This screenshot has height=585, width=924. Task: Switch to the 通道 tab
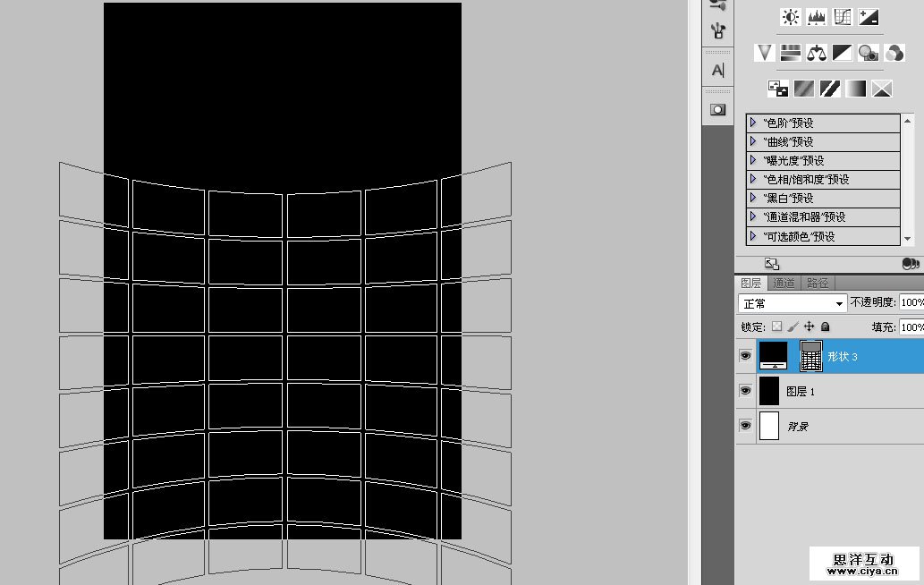click(x=784, y=284)
